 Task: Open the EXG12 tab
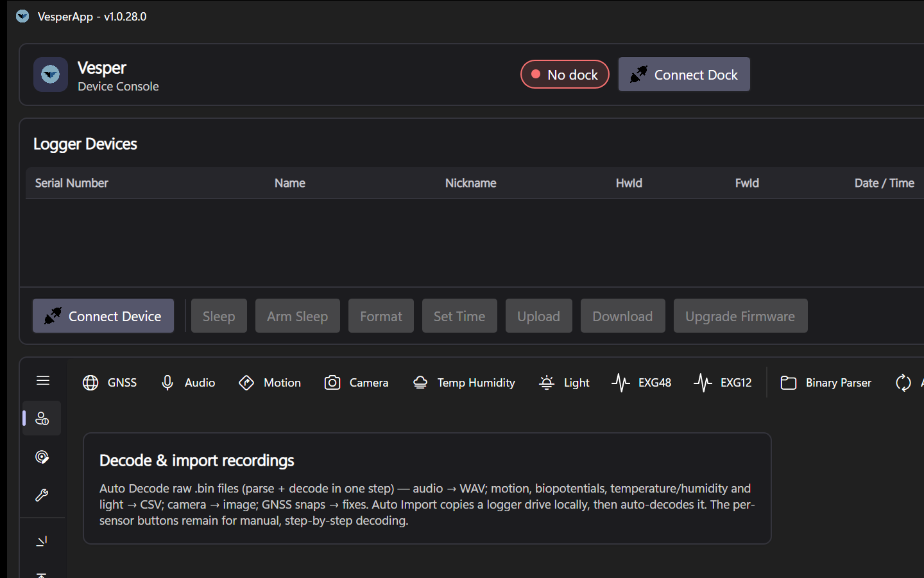pyautogui.click(x=723, y=383)
